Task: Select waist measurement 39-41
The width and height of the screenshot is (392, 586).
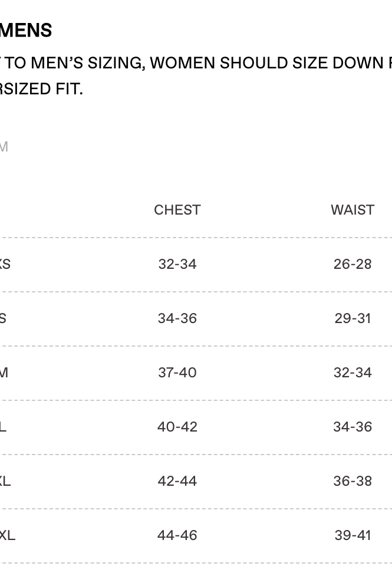Action: point(352,535)
